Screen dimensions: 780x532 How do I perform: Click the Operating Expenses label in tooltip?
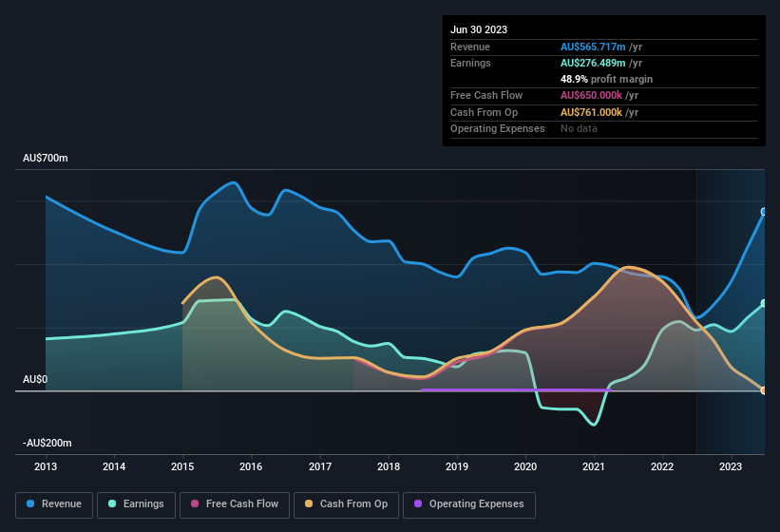[x=498, y=129]
